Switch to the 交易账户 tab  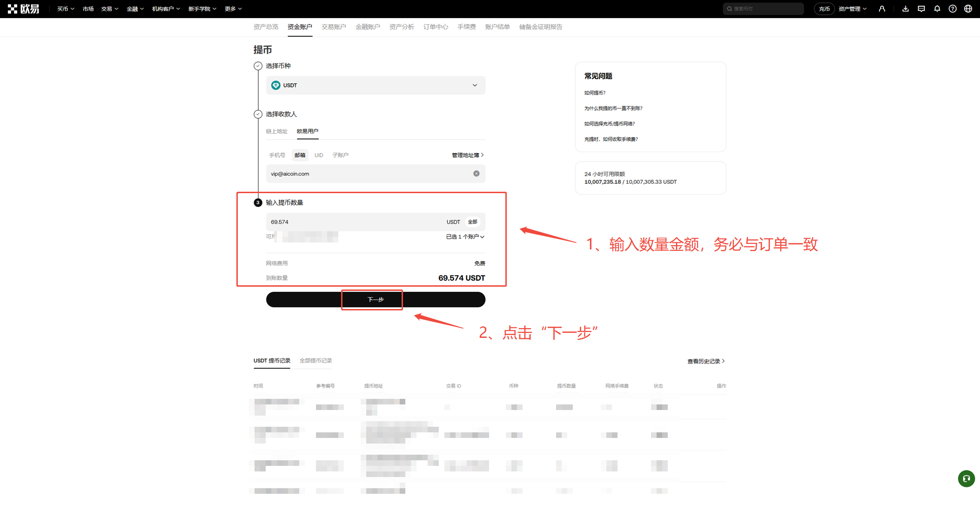click(334, 27)
